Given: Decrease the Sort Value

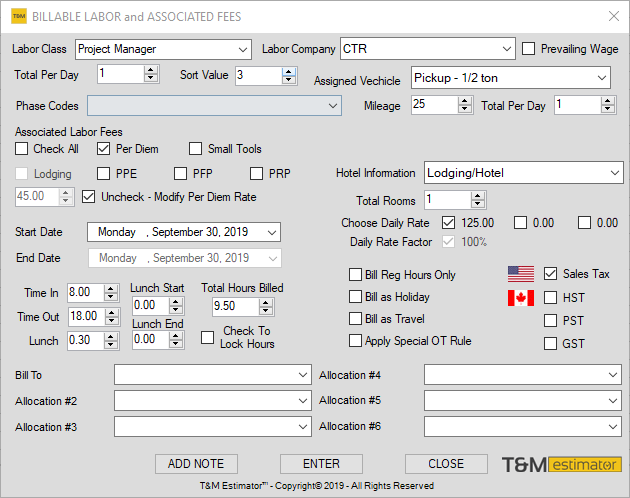Looking at the screenshot, I should click(x=288, y=79).
